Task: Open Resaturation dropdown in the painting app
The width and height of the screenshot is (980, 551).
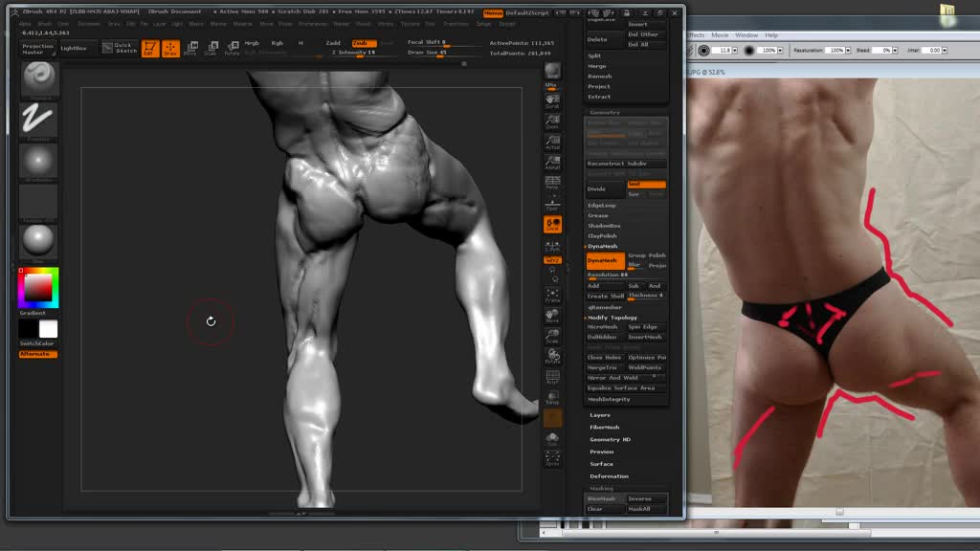Action: click(x=848, y=50)
